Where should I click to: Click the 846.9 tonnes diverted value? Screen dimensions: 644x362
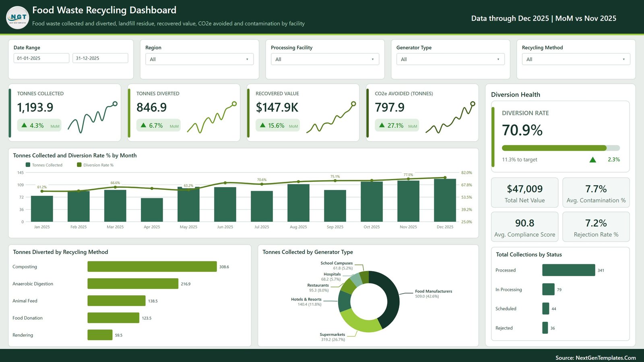(x=151, y=107)
